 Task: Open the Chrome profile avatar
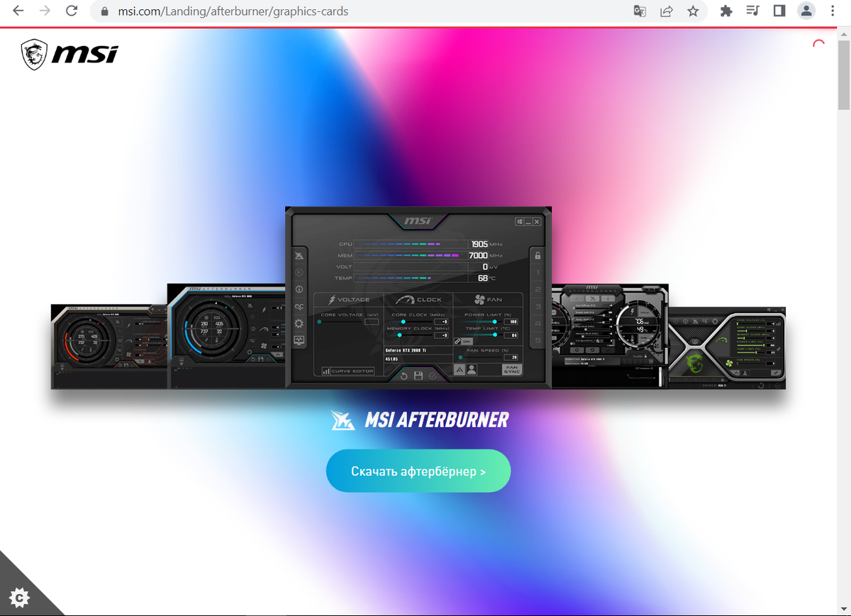[806, 11]
